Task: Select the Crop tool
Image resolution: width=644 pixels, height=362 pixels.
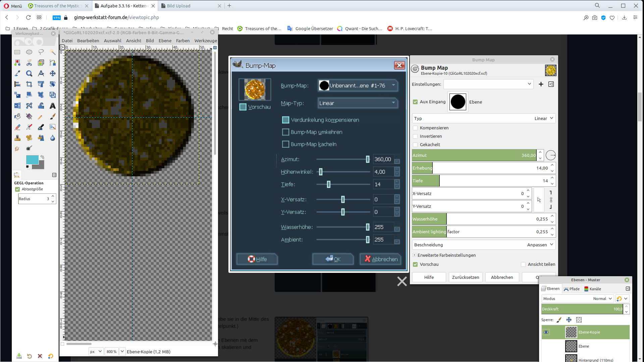Action: click(29, 84)
